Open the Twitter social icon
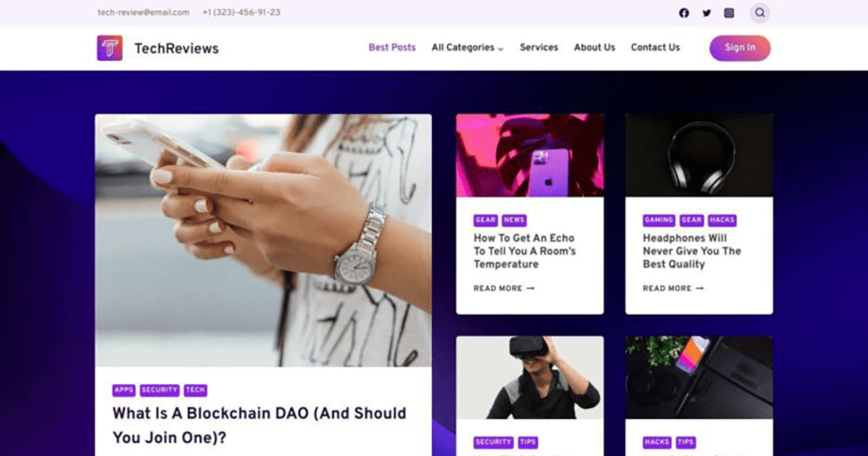The height and width of the screenshot is (456, 868). [x=707, y=13]
